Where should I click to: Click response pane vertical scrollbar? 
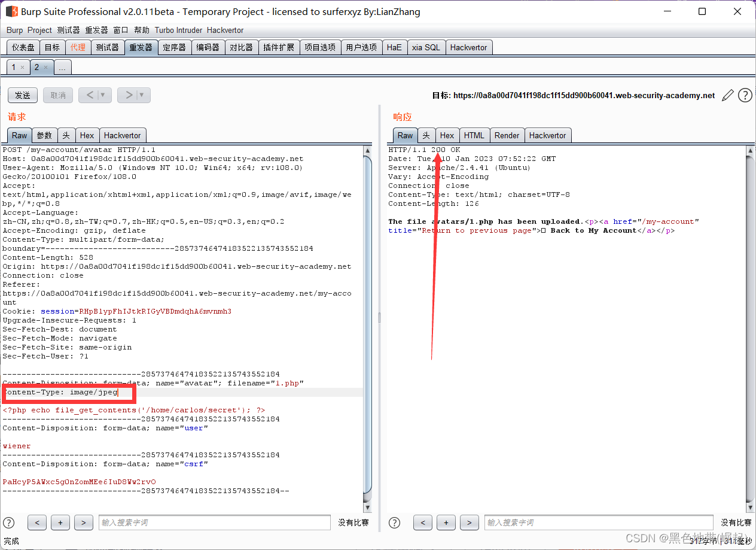point(750,329)
